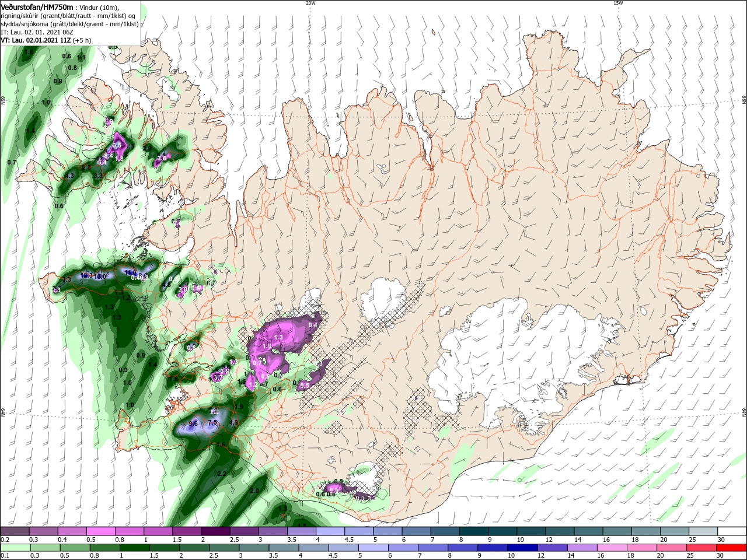Viewport: 747px width, 560px height.
Task: Click the "VT: Lau. 02.01.2021 11Z" valid time
Action: coord(36,40)
